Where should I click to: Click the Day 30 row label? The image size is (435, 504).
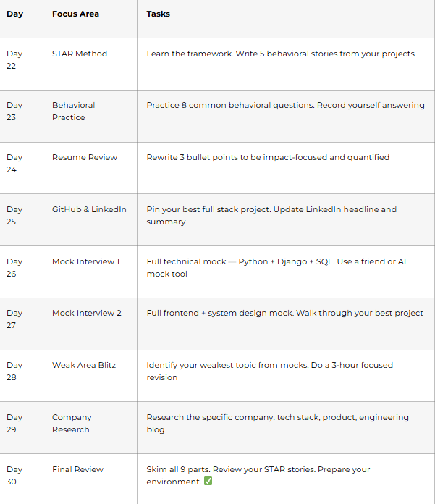[14, 475]
